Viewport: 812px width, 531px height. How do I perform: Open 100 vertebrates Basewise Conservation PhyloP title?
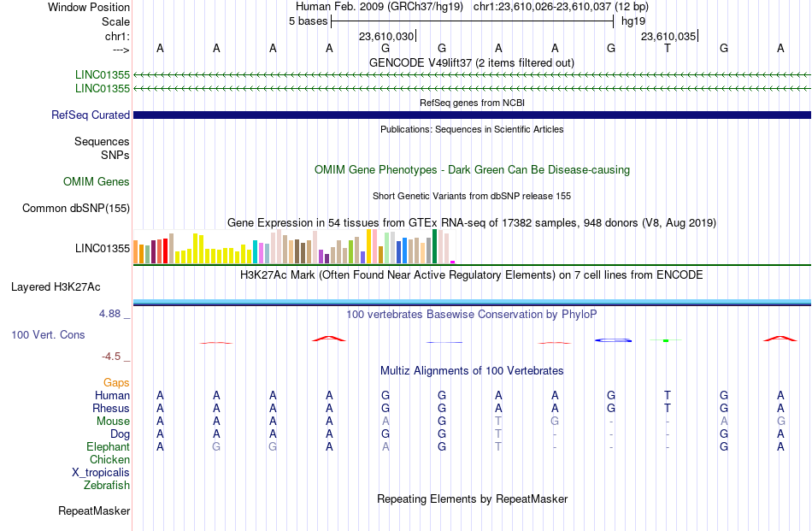[472, 315]
